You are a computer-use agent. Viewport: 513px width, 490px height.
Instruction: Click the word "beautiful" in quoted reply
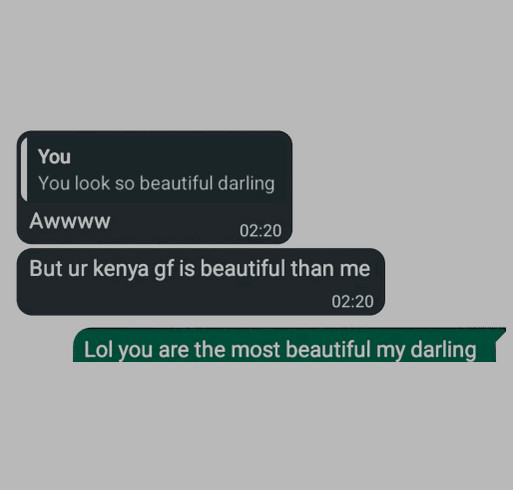tap(176, 183)
